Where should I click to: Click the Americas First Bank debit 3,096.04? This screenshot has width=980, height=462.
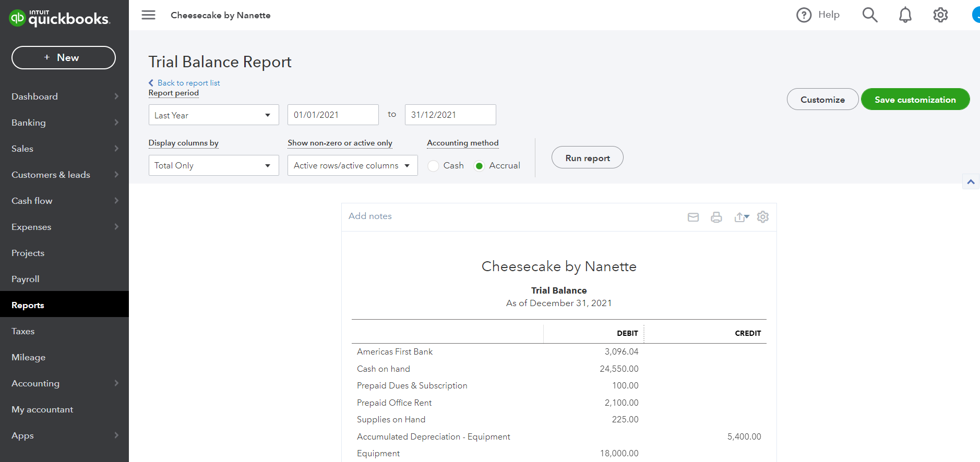622,352
